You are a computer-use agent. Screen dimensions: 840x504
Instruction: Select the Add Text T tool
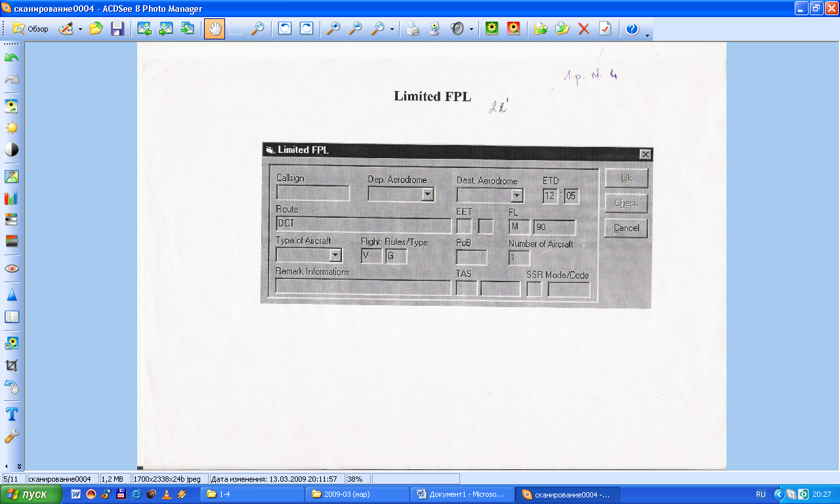pos(12,414)
